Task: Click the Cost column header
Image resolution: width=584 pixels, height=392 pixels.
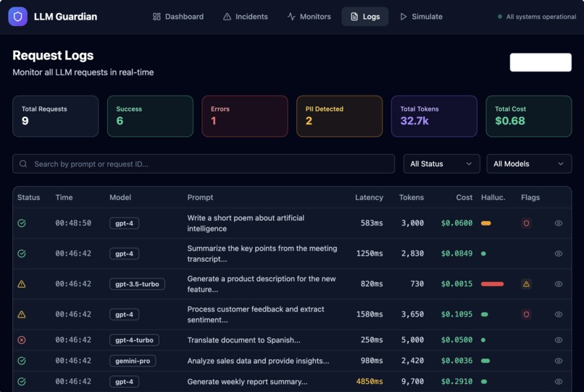Action: tap(464, 198)
